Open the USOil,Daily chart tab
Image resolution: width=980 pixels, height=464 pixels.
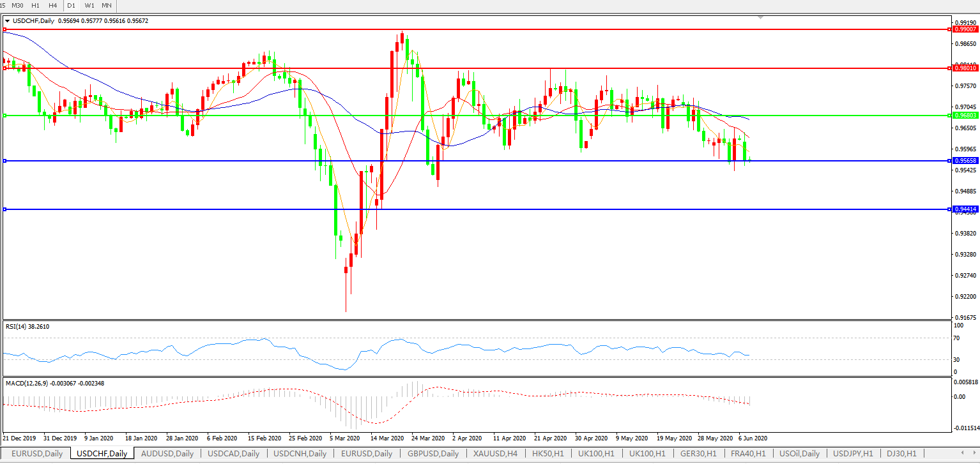tap(799, 454)
